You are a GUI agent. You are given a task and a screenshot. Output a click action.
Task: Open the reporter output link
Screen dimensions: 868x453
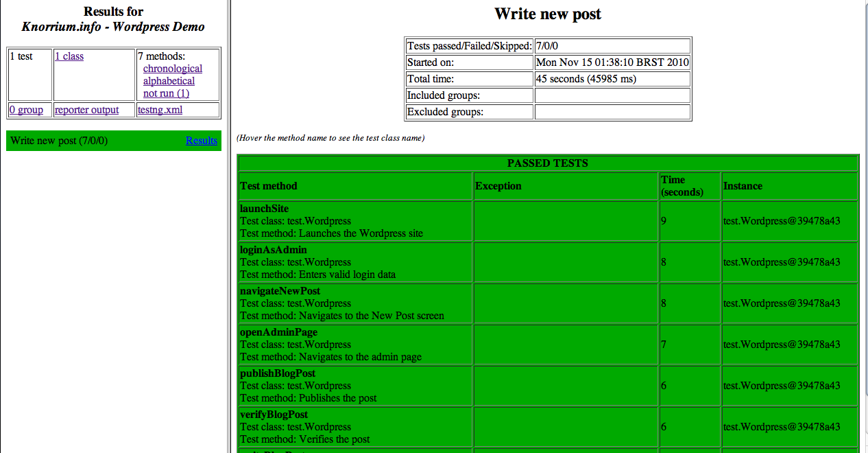[x=86, y=110]
